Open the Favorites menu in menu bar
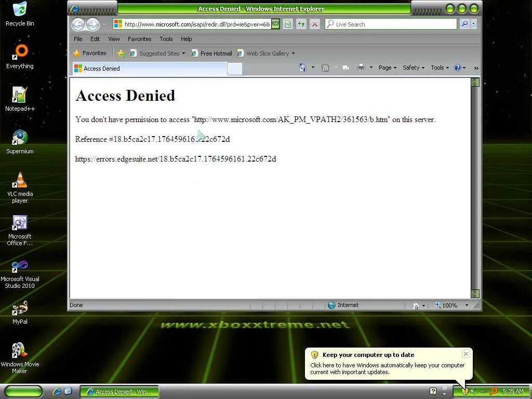 point(139,39)
